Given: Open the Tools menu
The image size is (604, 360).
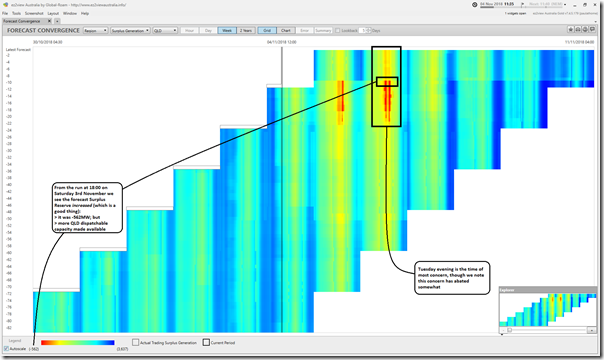Looking at the screenshot, I should pos(16,13).
